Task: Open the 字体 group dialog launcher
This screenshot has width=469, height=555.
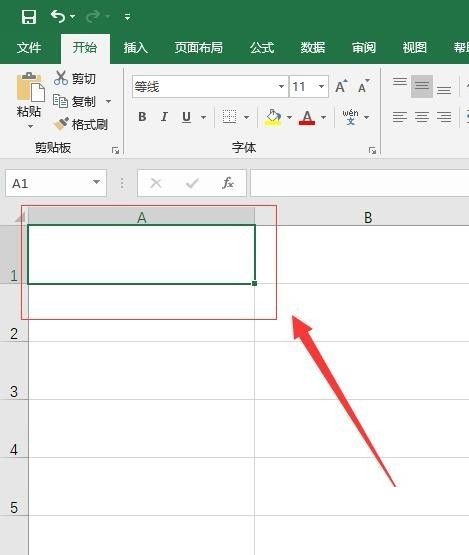Action: click(x=372, y=150)
